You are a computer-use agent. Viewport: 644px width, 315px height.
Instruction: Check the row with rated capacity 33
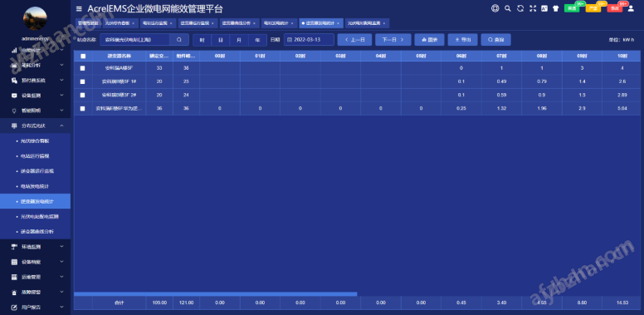[x=82, y=68]
